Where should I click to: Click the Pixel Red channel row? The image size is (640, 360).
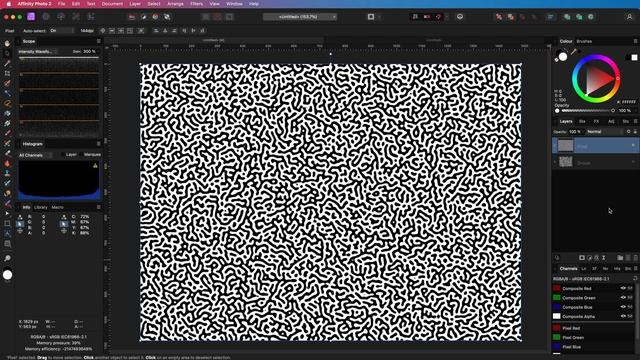pyautogui.click(x=593, y=328)
